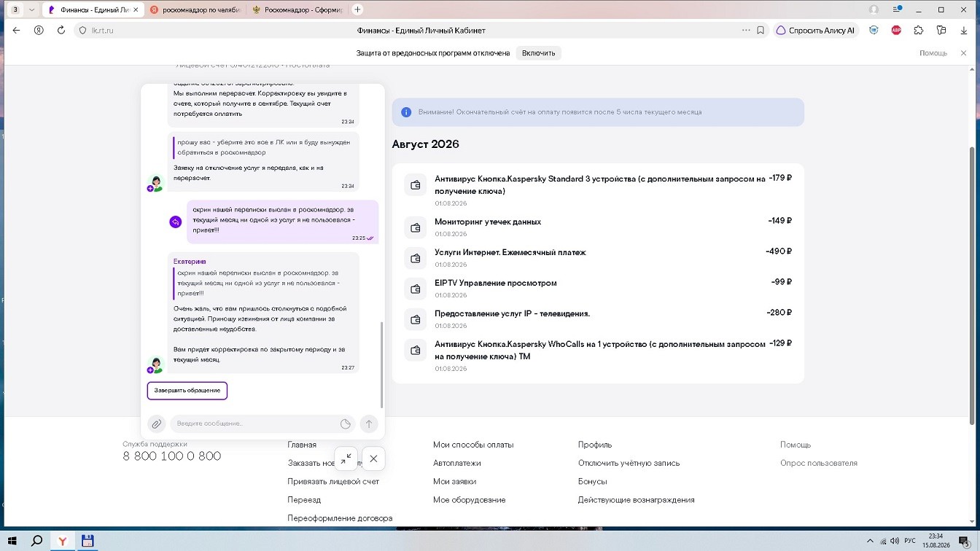This screenshot has height=551, width=980.
Task: Click Включить in the malware protection bar
Action: tap(539, 52)
